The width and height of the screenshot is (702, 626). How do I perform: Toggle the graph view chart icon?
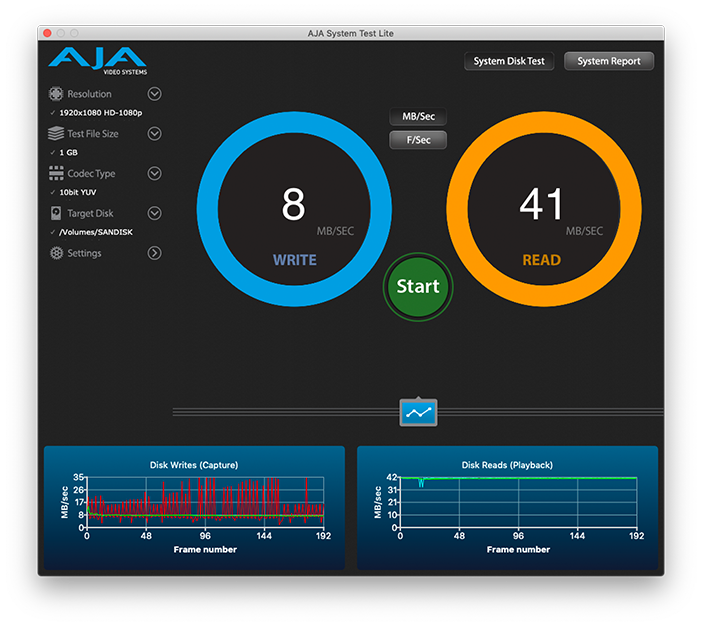(x=418, y=412)
